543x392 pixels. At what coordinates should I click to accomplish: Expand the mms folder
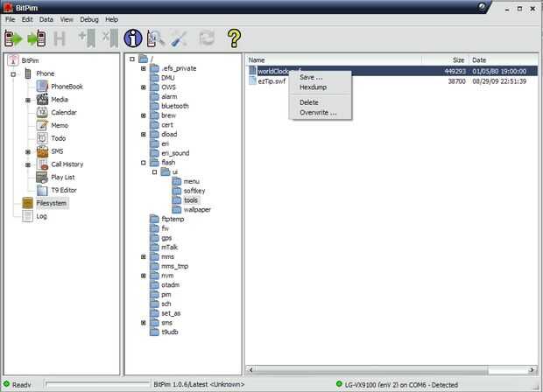point(144,256)
